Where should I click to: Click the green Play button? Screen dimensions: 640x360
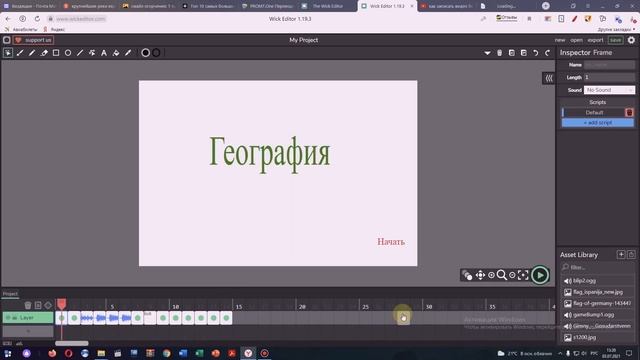540,275
